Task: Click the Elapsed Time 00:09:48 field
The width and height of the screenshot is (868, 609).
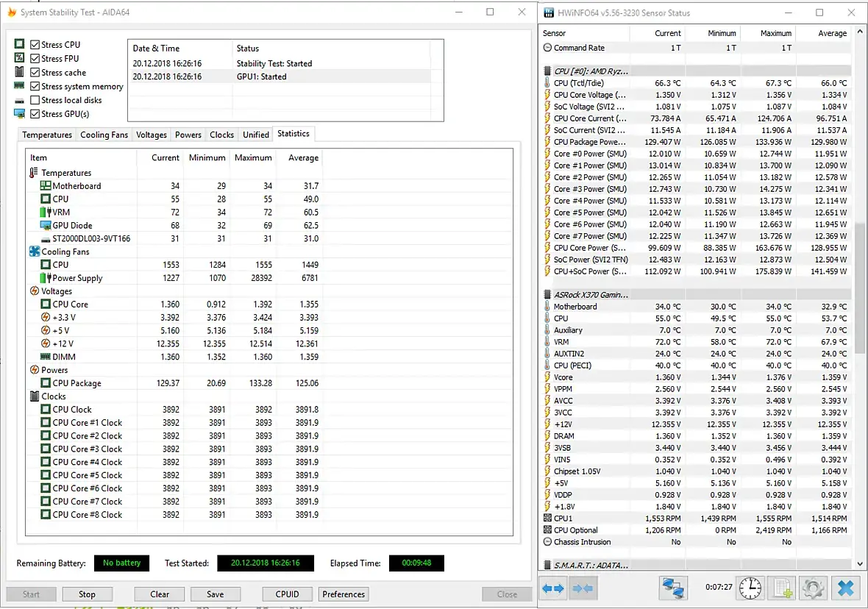Action: (x=416, y=563)
